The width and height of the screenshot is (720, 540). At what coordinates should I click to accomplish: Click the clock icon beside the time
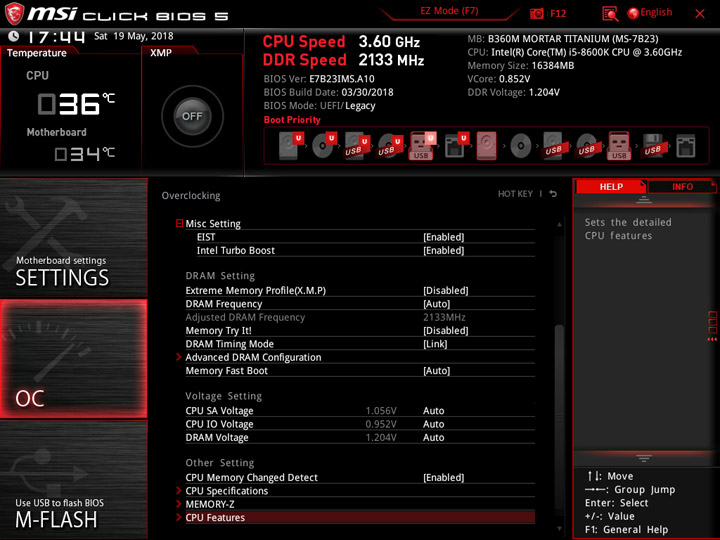pyautogui.click(x=13, y=36)
